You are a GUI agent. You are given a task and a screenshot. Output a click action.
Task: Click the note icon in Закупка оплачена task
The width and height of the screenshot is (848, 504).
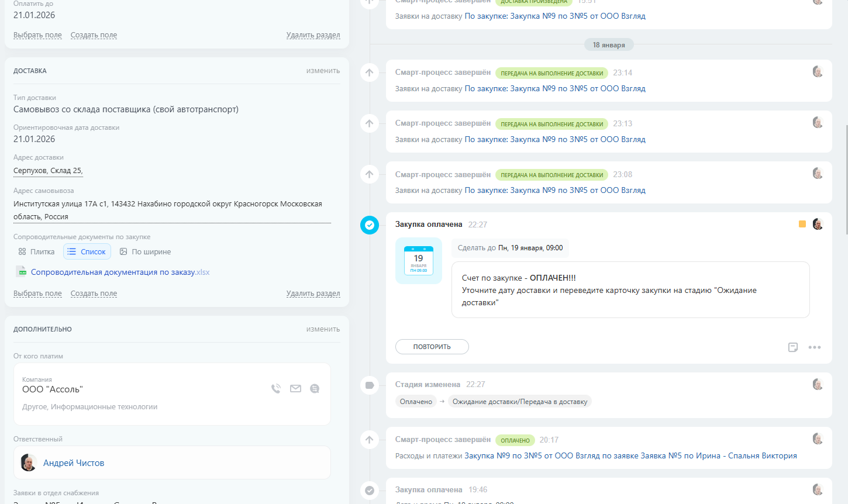click(793, 347)
